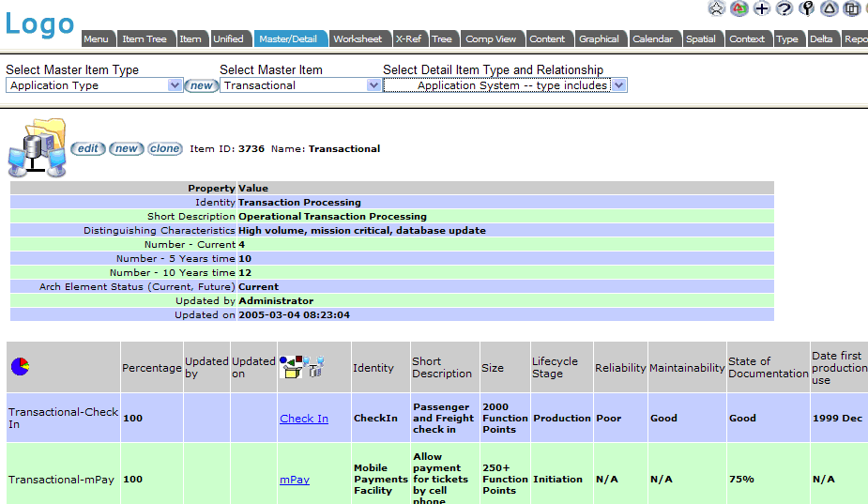This screenshot has height=504, width=868.
Task: Open the Item Tree tab
Action: tap(145, 39)
